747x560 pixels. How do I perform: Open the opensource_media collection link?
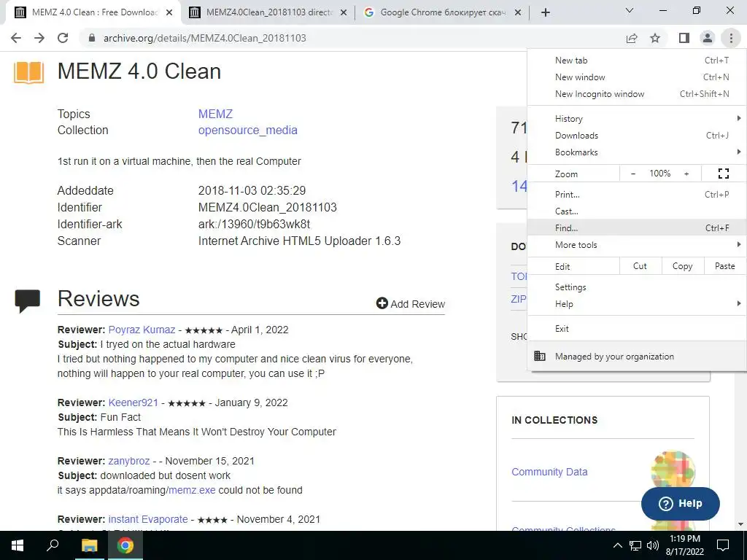[x=248, y=130]
